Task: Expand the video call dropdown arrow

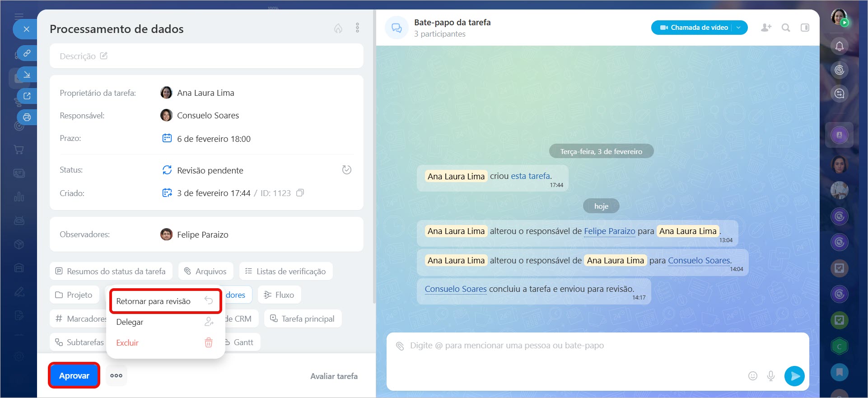Action: (x=739, y=28)
